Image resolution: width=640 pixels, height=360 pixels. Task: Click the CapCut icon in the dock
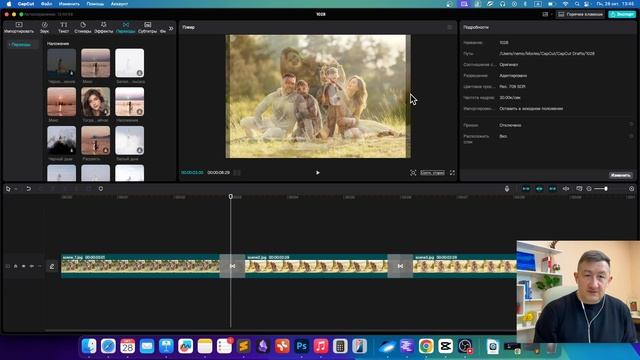point(445,346)
